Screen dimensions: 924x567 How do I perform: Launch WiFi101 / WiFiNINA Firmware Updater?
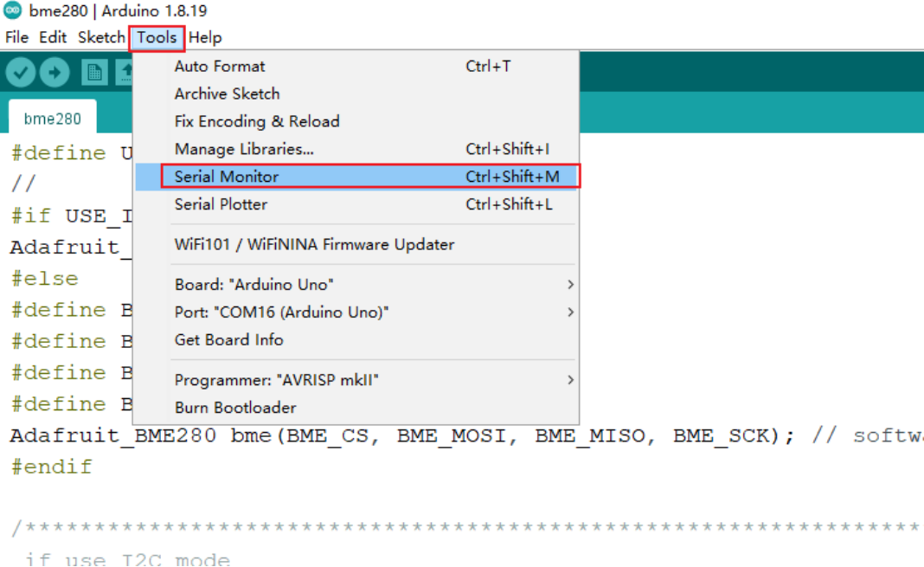pos(314,245)
